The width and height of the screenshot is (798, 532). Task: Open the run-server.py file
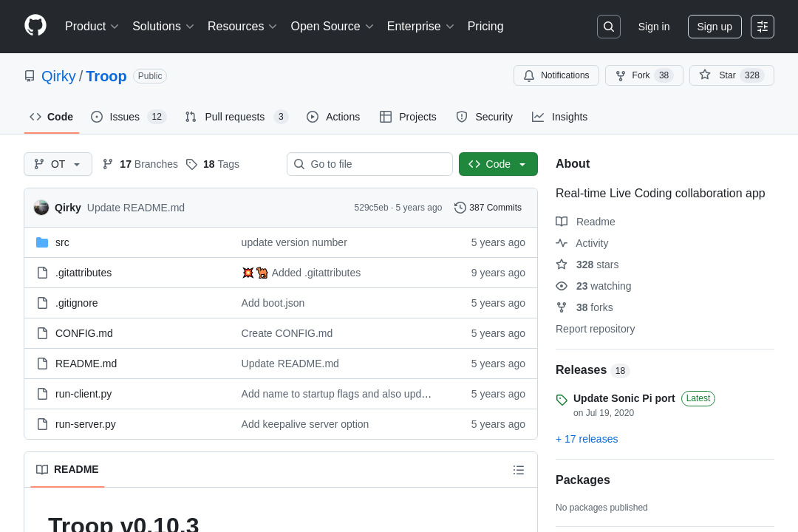[86, 424]
